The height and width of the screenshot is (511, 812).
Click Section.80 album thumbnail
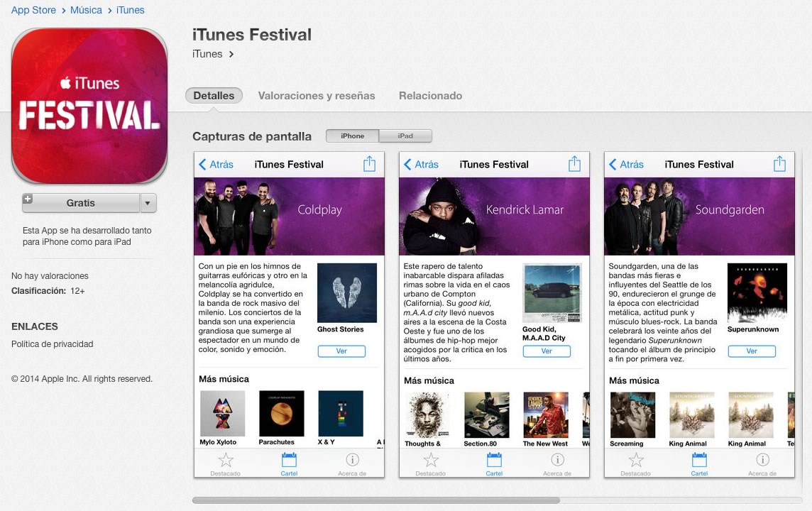(x=486, y=415)
